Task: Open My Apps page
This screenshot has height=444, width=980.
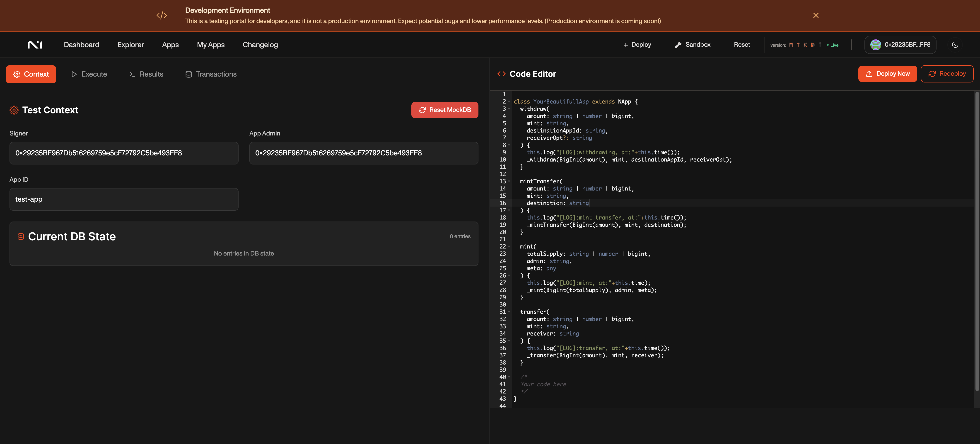Action: tap(210, 45)
